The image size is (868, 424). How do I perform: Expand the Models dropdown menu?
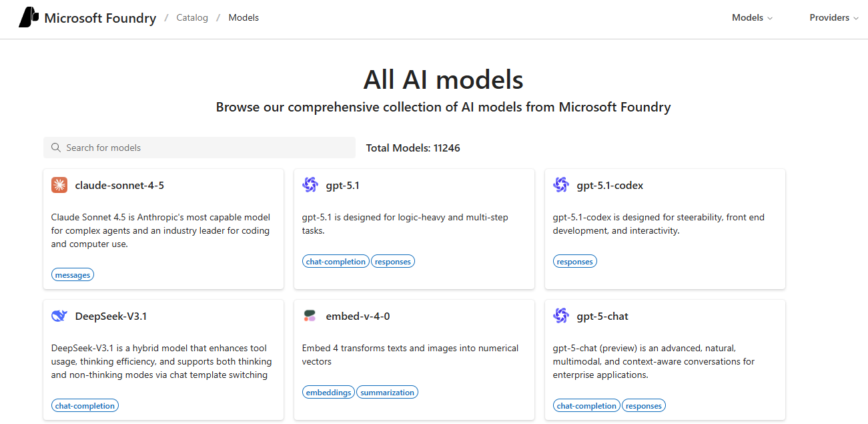pos(752,18)
